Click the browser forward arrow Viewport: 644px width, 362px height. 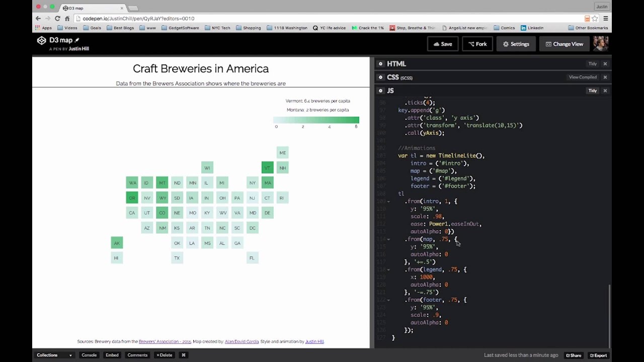tap(48, 18)
